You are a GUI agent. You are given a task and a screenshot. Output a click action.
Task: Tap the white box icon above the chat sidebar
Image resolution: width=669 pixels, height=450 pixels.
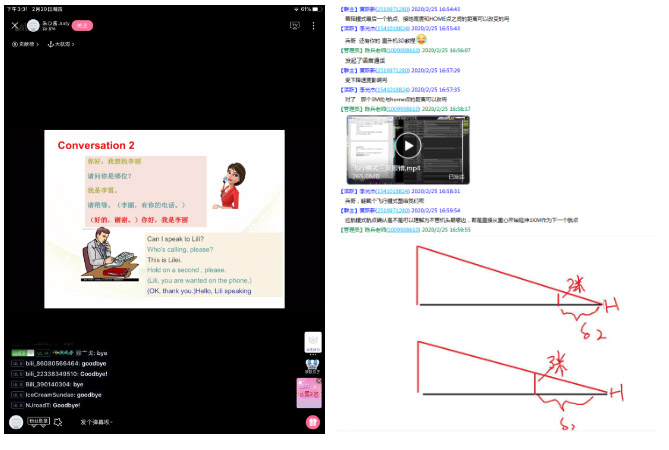point(312,341)
